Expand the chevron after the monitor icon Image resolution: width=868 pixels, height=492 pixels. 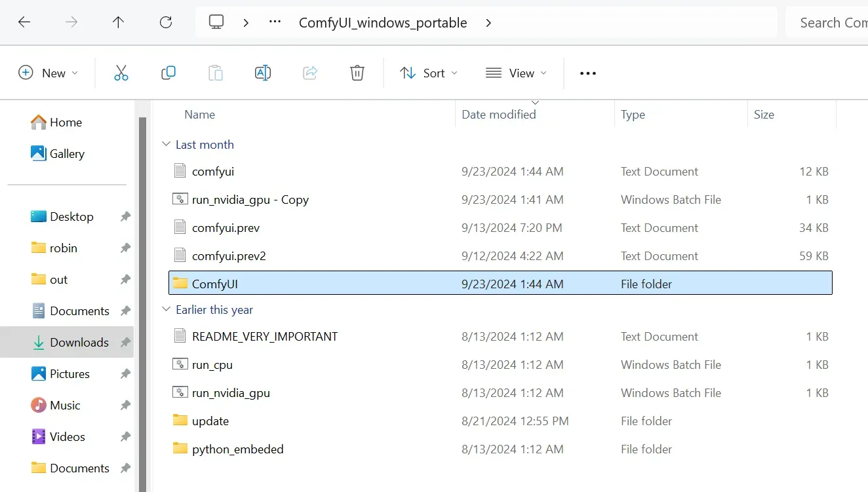point(246,23)
